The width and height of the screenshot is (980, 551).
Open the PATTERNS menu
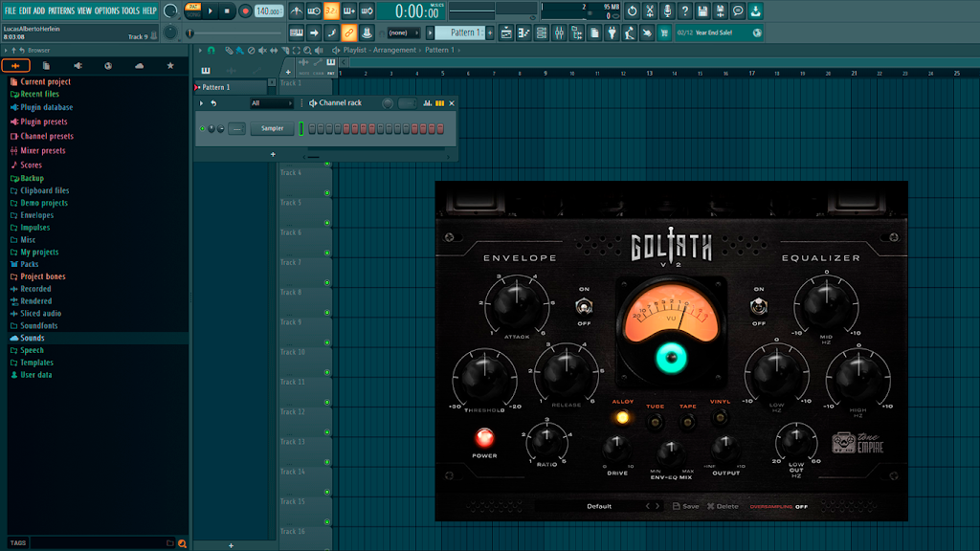(x=61, y=11)
